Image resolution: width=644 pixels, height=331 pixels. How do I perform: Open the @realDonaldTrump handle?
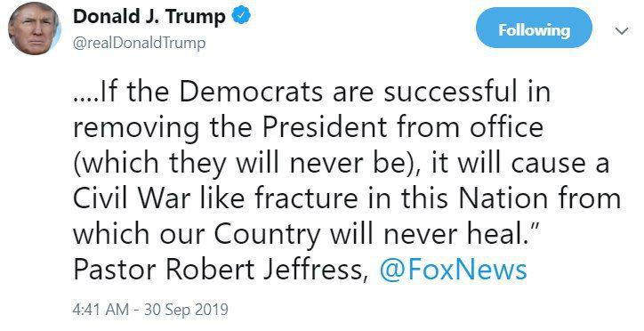pyautogui.click(x=140, y=43)
